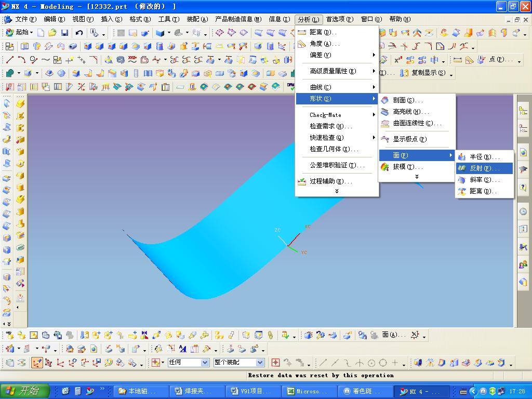532x399 pixels.
Task: Select 显示极点 show poles
Action: pos(417,139)
